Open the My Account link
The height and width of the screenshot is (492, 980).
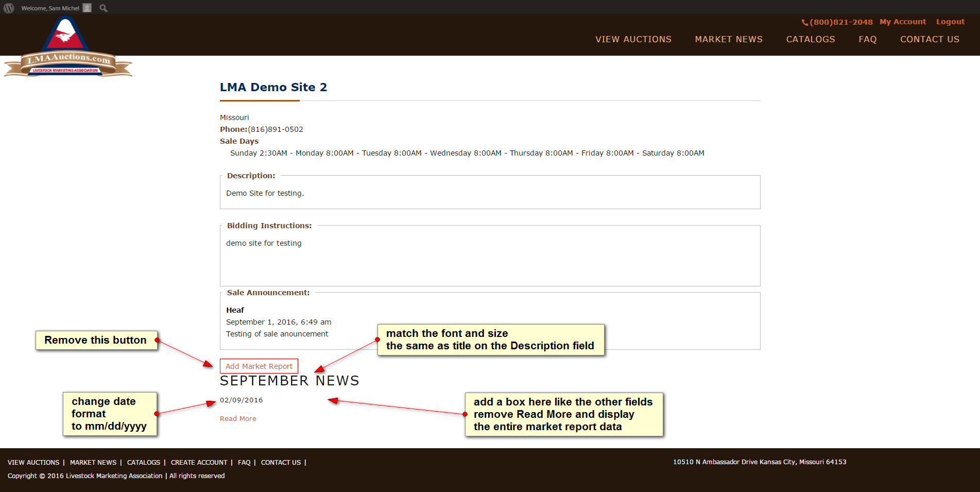(903, 22)
